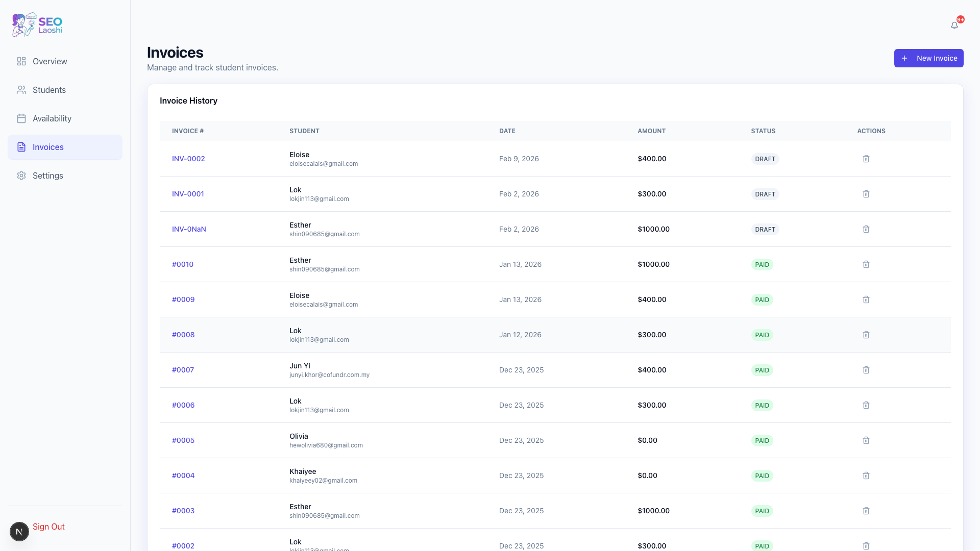Go to the Overview page

[50, 61]
